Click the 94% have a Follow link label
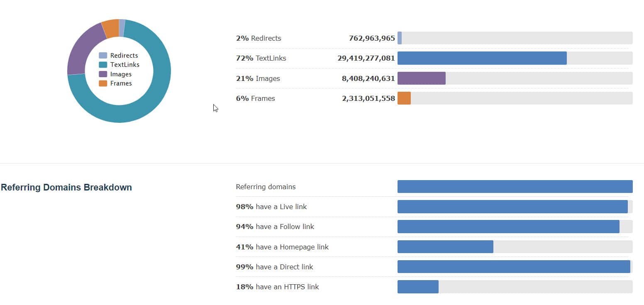This screenshot has width=644, height=305. click(275, 227)
